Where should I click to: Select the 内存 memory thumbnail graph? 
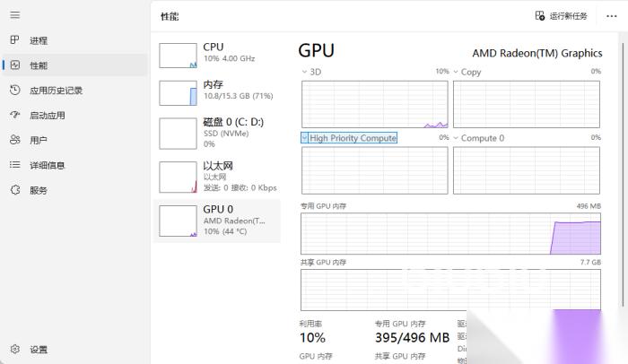(x=178, y=93)
